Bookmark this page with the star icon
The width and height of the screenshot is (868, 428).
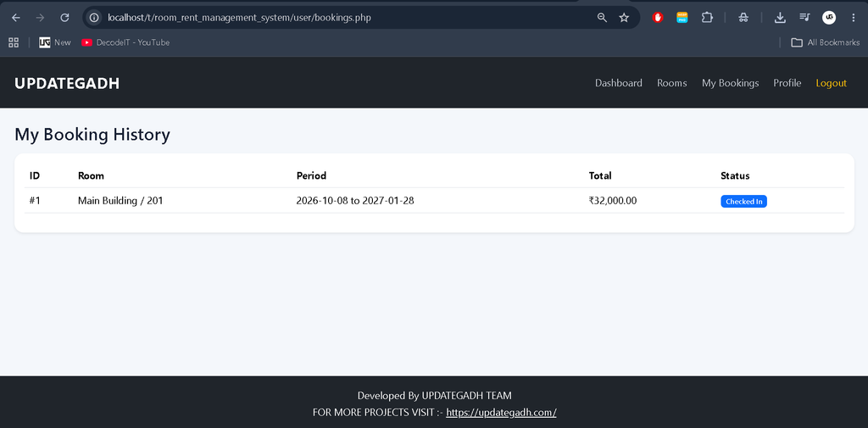click(x=624, y=18)
